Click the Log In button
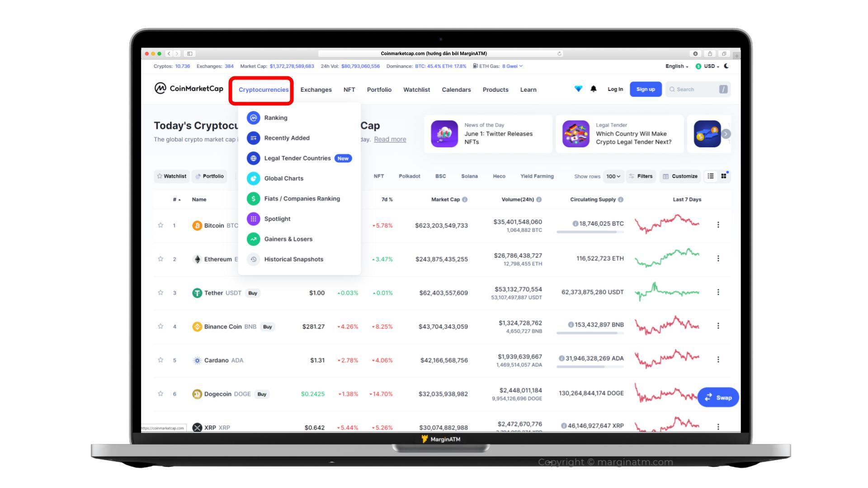 coord(616,89)
